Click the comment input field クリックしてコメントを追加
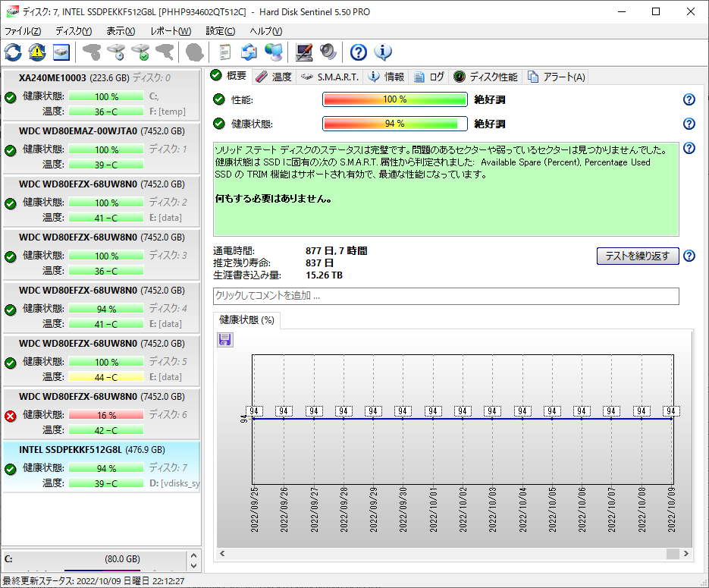The height and width of the screenshot is (588, 709). [x=446, y=296]
